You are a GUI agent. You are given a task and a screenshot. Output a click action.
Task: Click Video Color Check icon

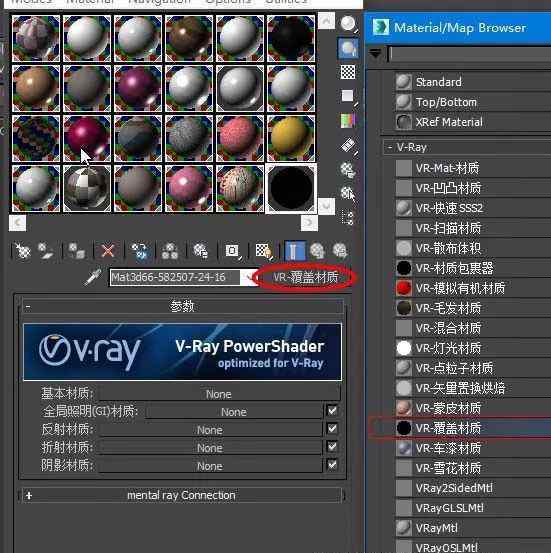point(348,121)
